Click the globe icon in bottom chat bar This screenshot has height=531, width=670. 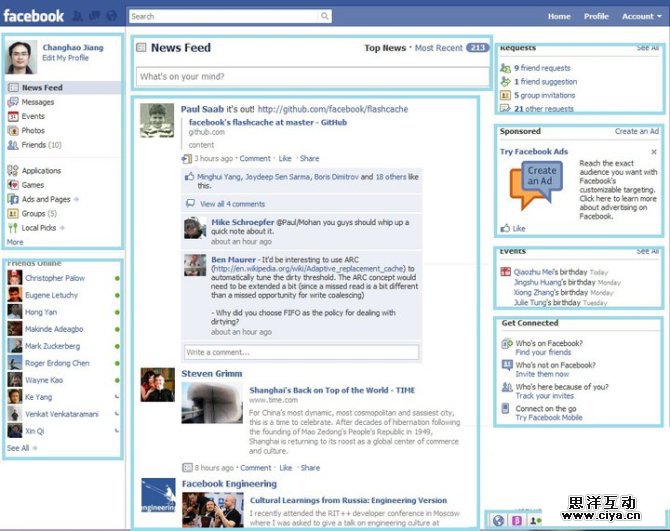498,520
